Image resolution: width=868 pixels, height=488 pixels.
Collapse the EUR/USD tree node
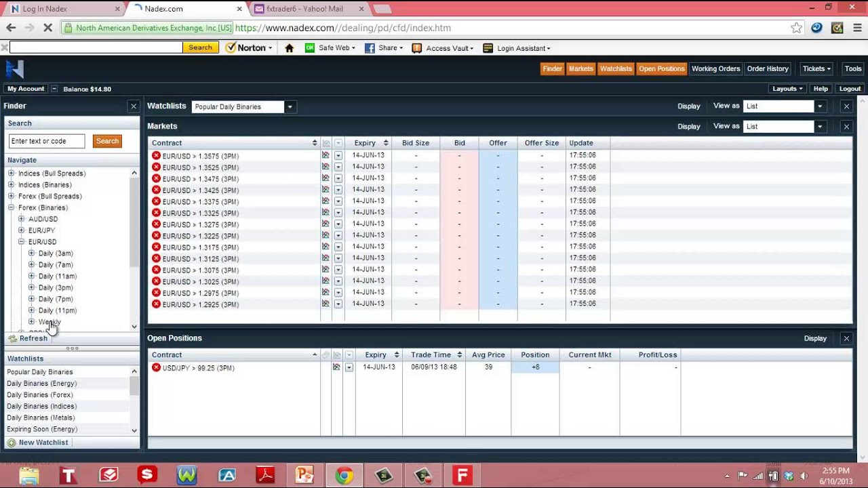pyautogui.click(x=21, y=242)
